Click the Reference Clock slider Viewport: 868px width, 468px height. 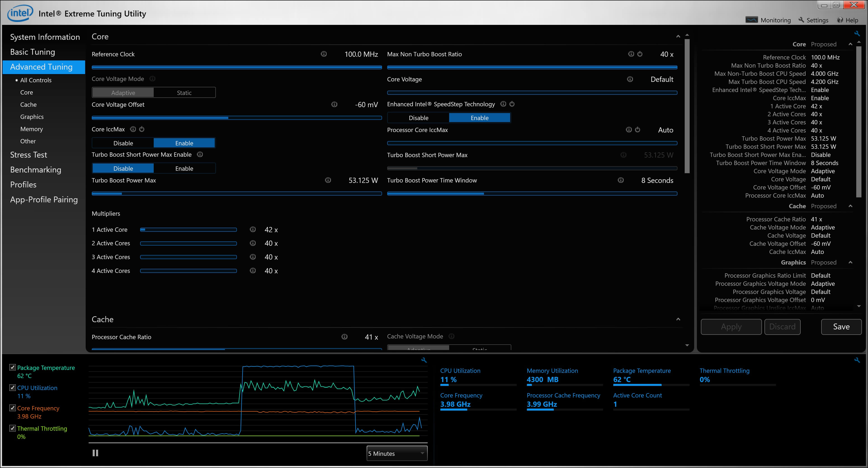coord(236,67)
